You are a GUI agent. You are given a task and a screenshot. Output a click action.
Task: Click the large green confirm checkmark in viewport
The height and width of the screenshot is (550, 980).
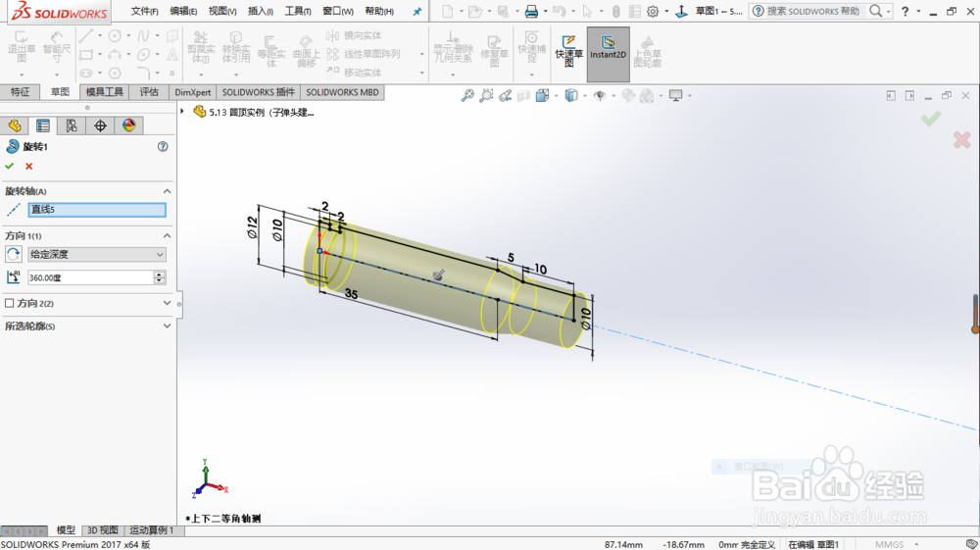click(x=931, y=118)
